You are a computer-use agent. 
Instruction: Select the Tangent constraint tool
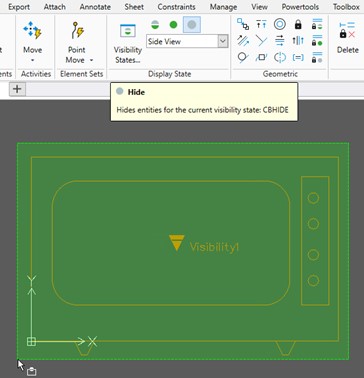tap(243, 57)
